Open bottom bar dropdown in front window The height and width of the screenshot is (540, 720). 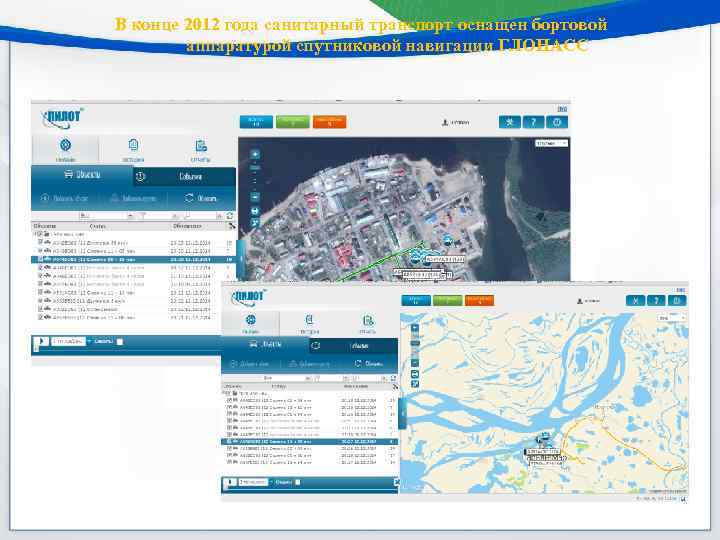255,482
